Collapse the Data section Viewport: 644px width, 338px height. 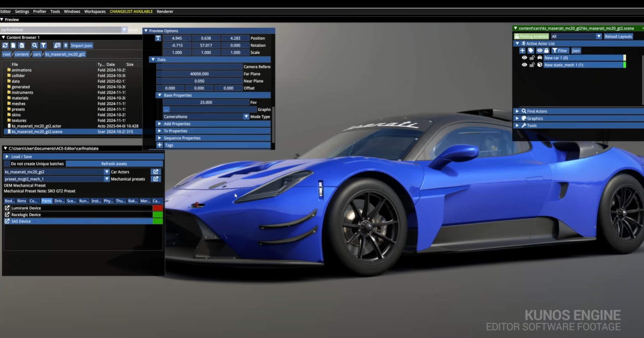pyautogui.click(x=210, y=60)
